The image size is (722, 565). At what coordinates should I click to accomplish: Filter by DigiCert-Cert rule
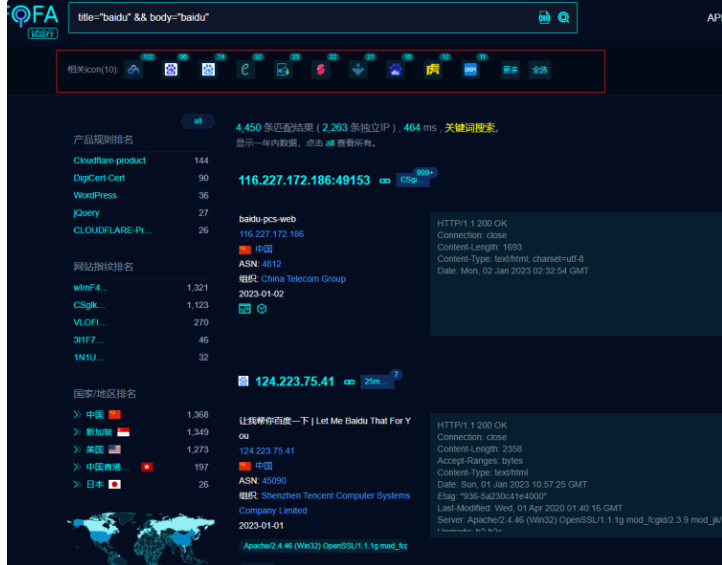point(99,178)
